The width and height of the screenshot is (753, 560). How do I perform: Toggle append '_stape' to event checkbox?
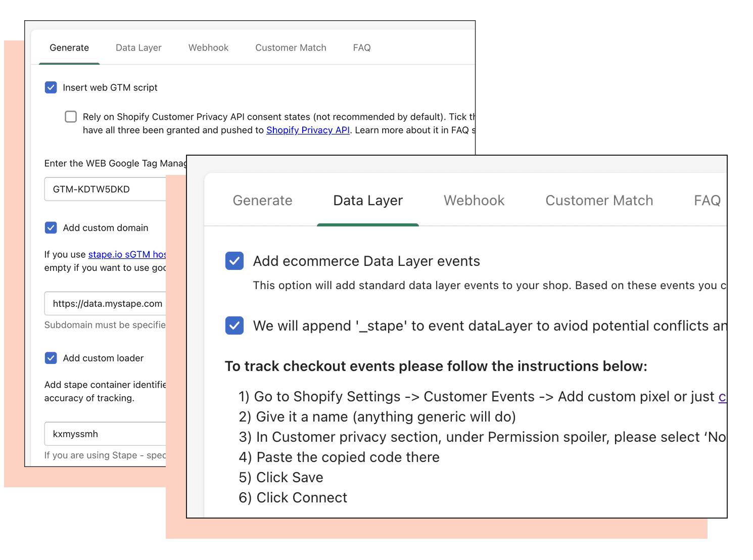coord(234,325)
